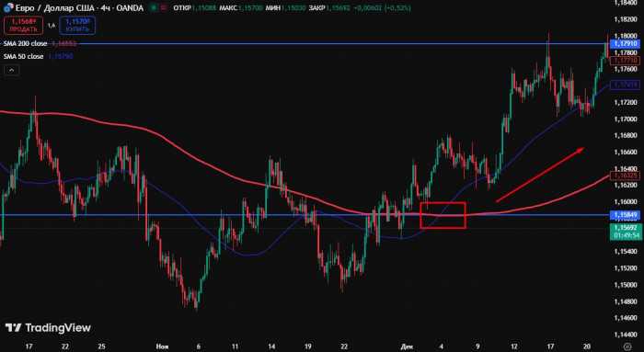Viewport: 644px width, 352px height.
Task: Click the 1,14800 price scale tick
Action: tap(626, 301)
